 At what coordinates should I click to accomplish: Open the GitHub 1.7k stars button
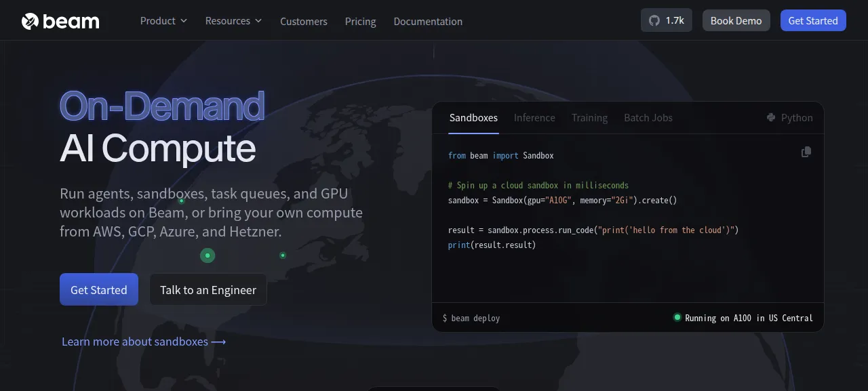[x=667, y=20]
